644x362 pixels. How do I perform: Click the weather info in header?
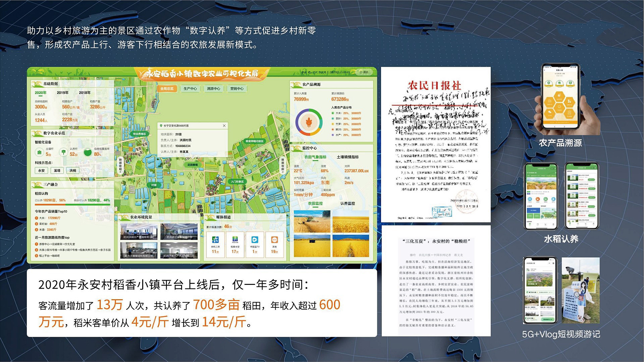coord(314,72)
